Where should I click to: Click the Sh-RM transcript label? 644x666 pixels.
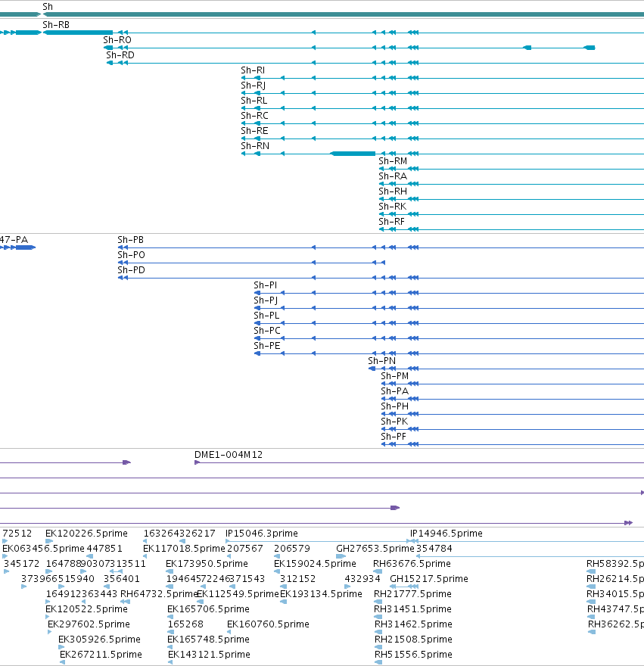[x=393, y=161]
